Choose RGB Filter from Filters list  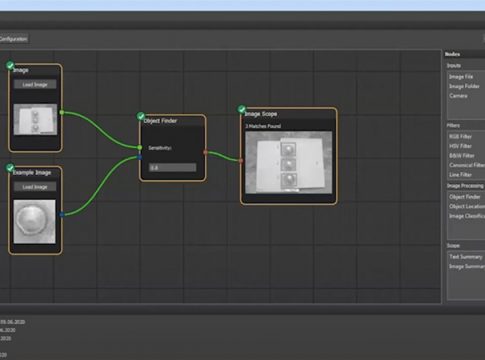460,137
